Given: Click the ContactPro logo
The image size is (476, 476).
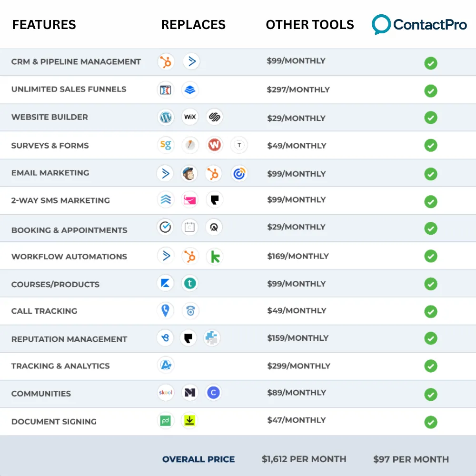Looking at the screenshot, I should [x=419, y=24].
